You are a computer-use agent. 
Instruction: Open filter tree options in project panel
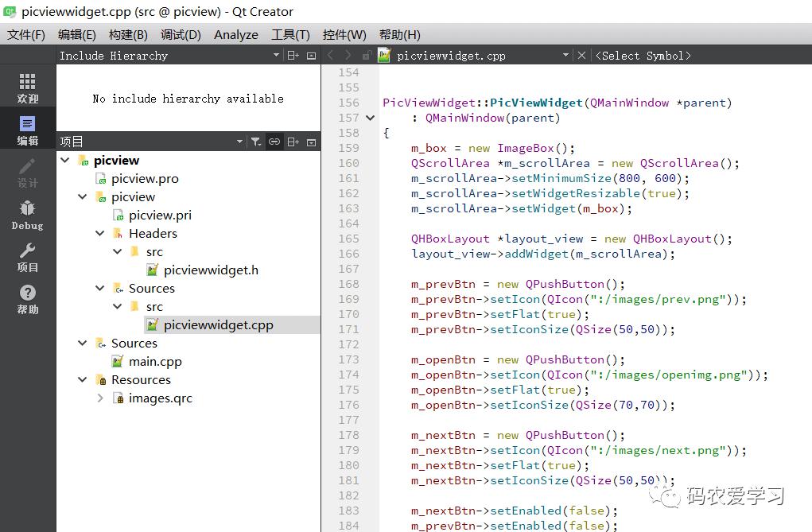(256, 142)
